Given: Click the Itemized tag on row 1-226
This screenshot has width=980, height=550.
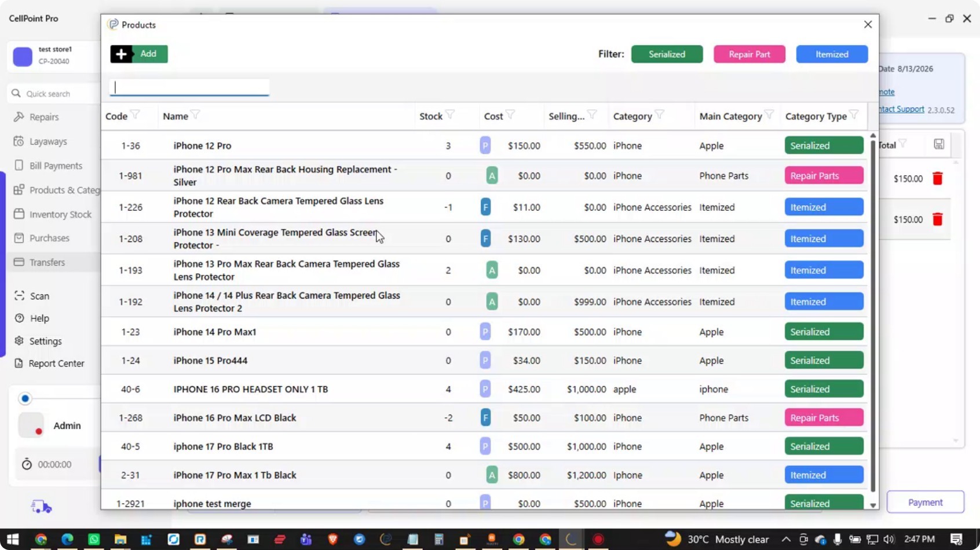Looking at the screenshot, I should (x=824, y=207).
